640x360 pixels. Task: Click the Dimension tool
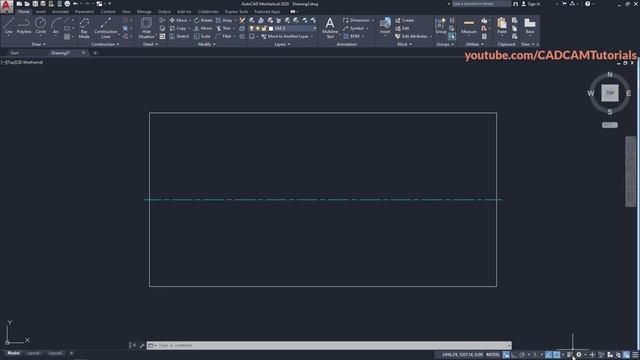coord(356,20)
